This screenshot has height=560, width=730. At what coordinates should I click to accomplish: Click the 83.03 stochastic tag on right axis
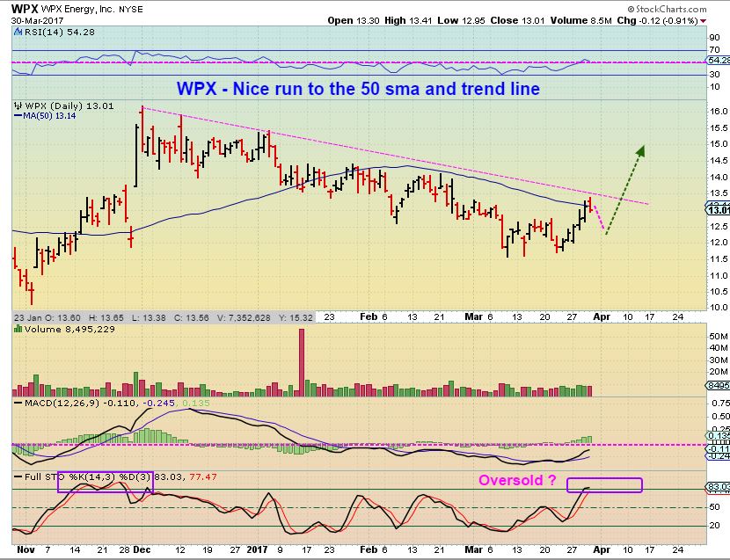pos(719,487)
